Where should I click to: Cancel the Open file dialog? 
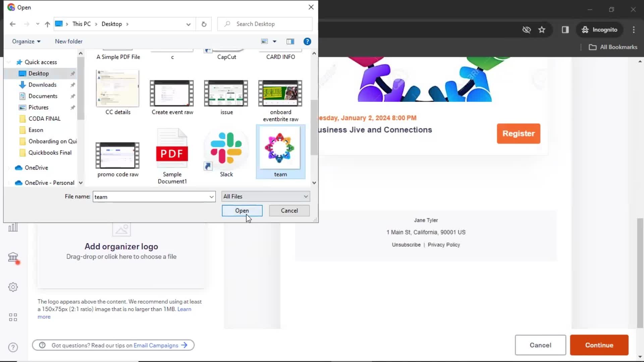[289, 211]
